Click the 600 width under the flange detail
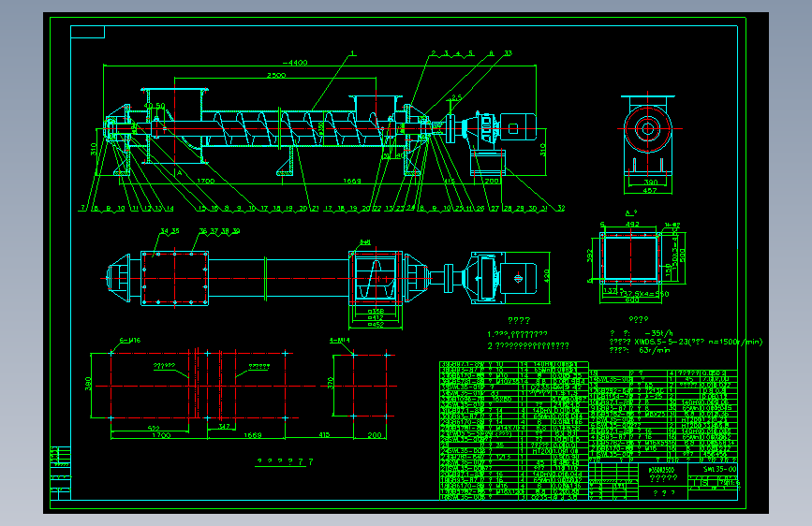 pyautogui.click(x=632, y=300)
